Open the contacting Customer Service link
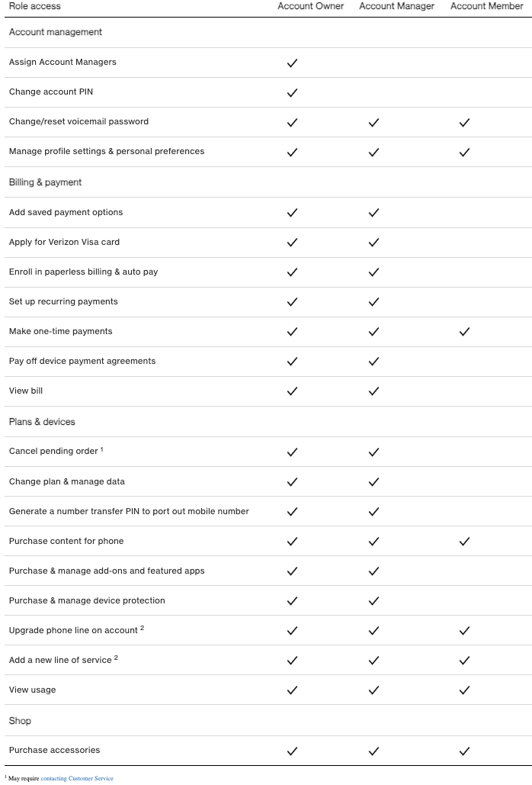Viewport: 532px width, 785px height. pos(77,778)
